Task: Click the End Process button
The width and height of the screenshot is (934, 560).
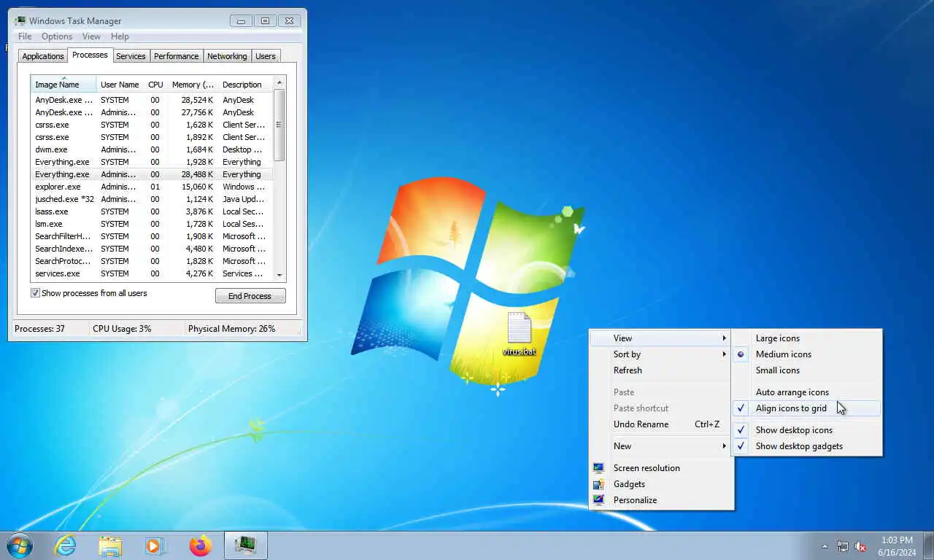Action: 250,296
